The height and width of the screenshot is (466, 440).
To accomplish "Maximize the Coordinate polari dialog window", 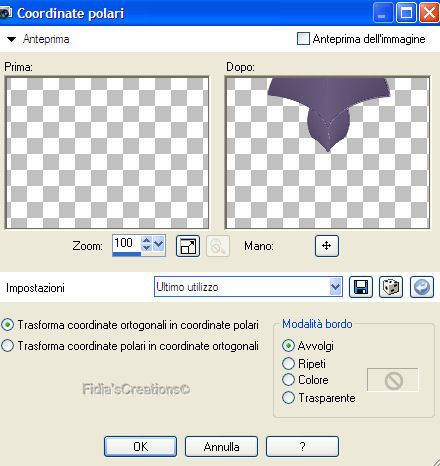I will click(x=406, y=13).
